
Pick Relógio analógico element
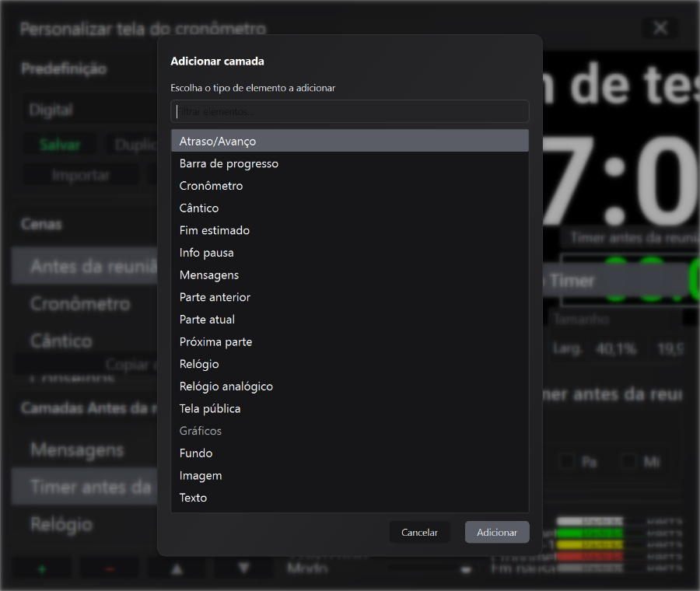(349, 386)
